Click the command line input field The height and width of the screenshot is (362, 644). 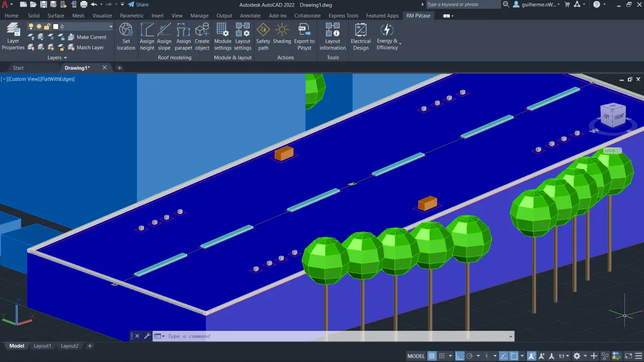point(332,336)
